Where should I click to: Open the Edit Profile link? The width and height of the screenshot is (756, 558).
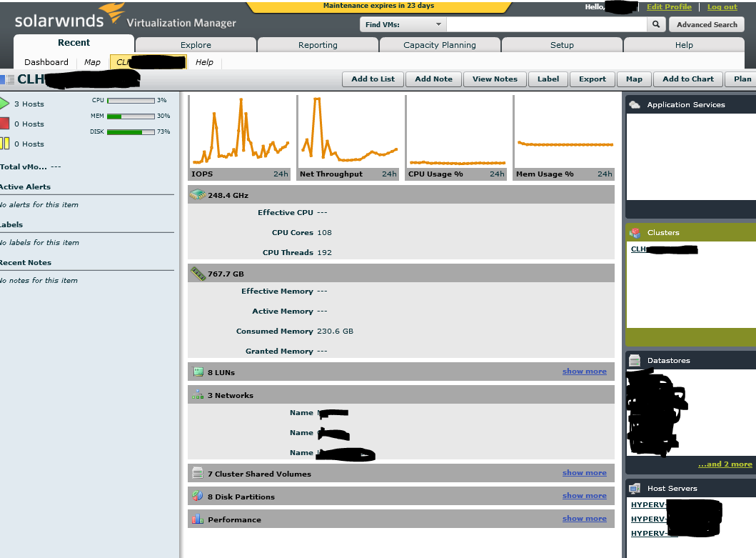(x=669, y=6)
